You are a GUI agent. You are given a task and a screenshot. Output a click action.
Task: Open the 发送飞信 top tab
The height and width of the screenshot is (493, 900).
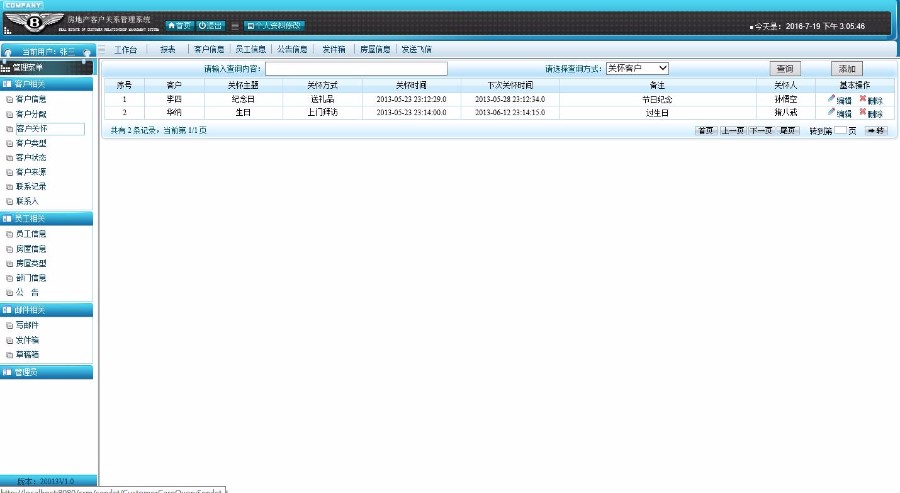pos(416,50)
